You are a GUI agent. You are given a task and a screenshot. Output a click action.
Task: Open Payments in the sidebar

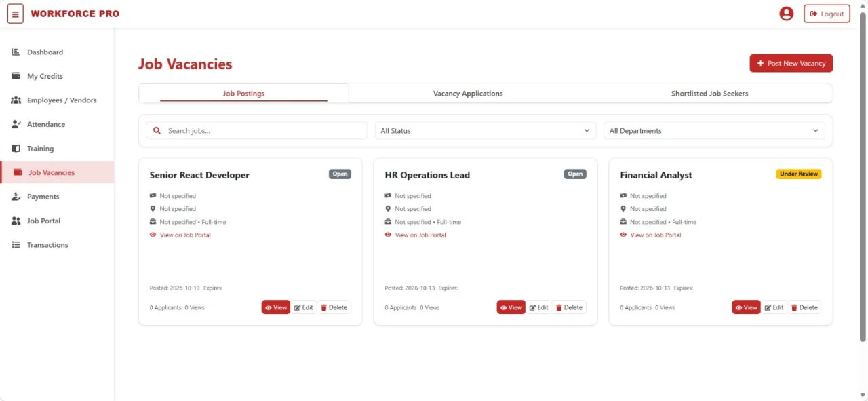point(57,197)
